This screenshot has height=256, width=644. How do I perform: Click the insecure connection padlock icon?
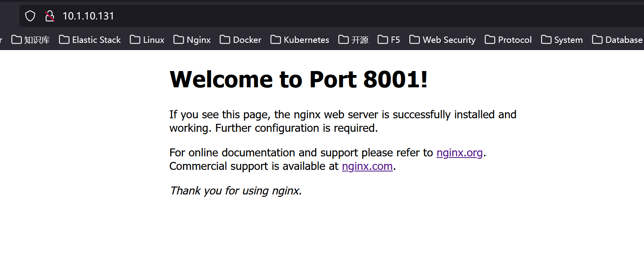click(x=50, y=16)
